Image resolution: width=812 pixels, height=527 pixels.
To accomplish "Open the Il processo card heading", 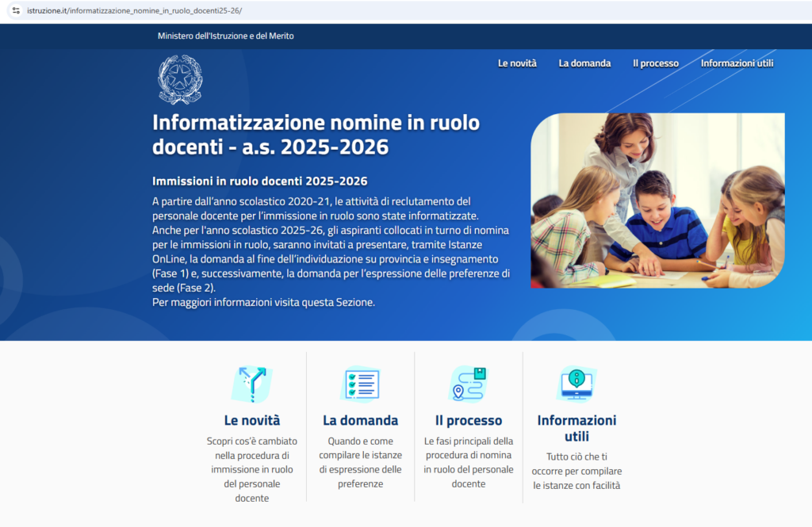I will coord(469,420).
